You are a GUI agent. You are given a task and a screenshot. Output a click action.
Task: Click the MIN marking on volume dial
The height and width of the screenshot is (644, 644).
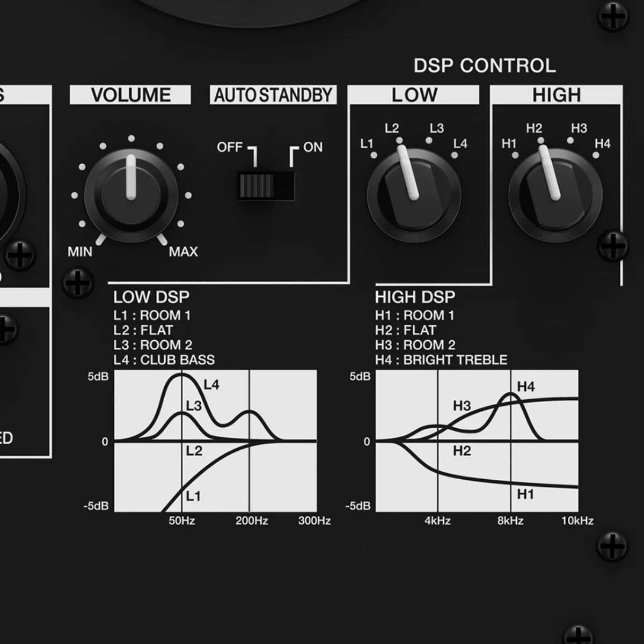tap(80, 252)
